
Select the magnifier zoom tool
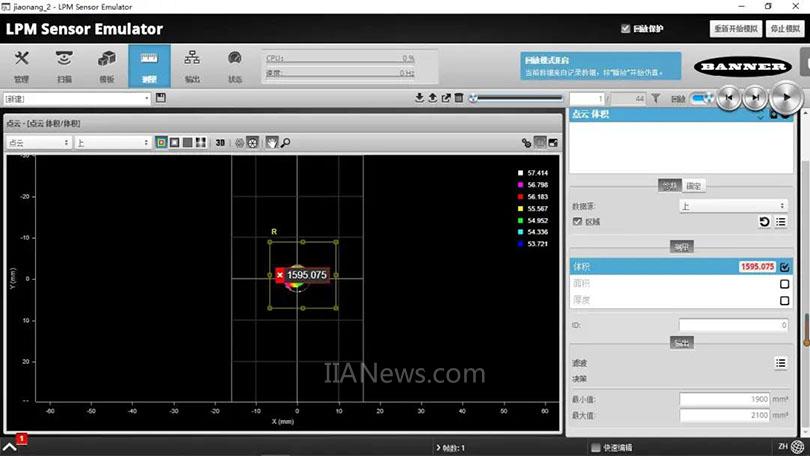pyautogui.click(x=285, y=143)
